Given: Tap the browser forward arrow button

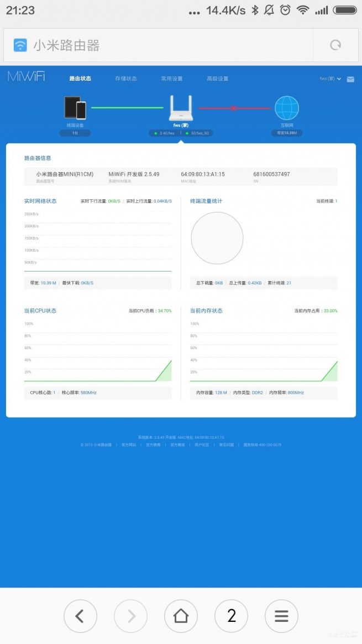Looking at the screenshot, I should (130, 616).
